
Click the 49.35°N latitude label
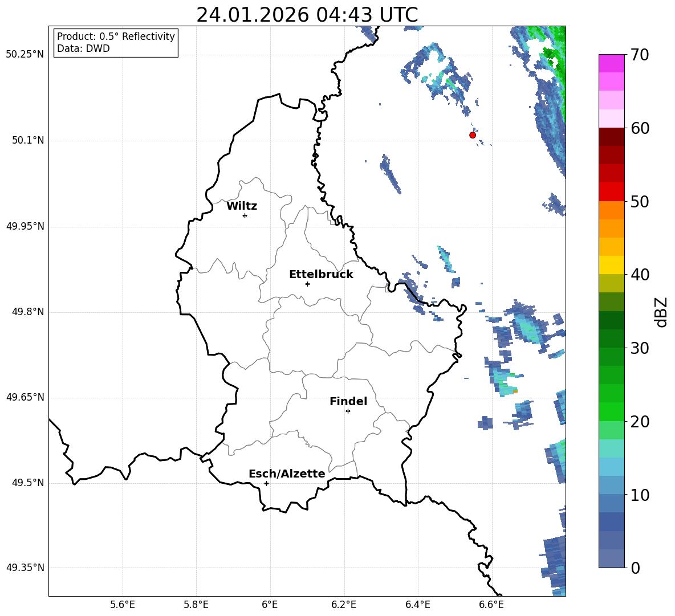click(25, 568)
